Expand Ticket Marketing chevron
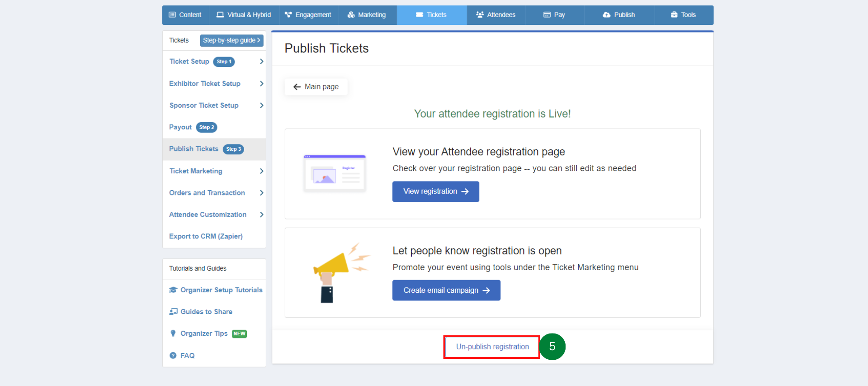The height and width of the screenshot is (386, 868). [261, 171]
